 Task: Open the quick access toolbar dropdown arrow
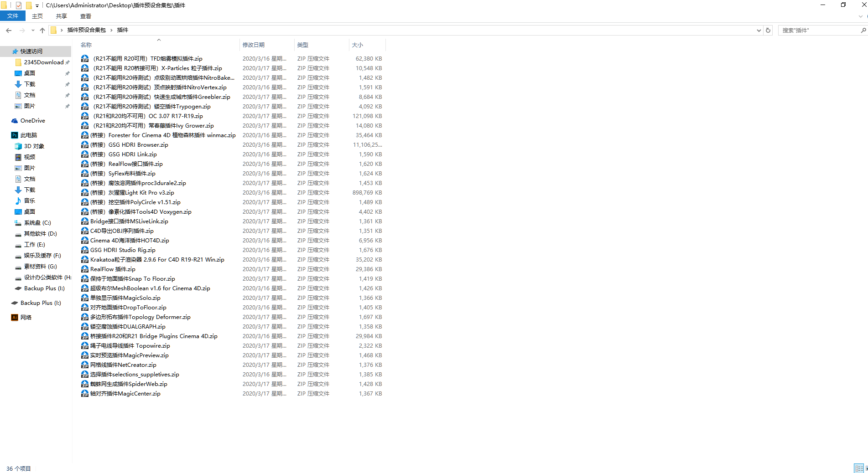pos(37,5)
